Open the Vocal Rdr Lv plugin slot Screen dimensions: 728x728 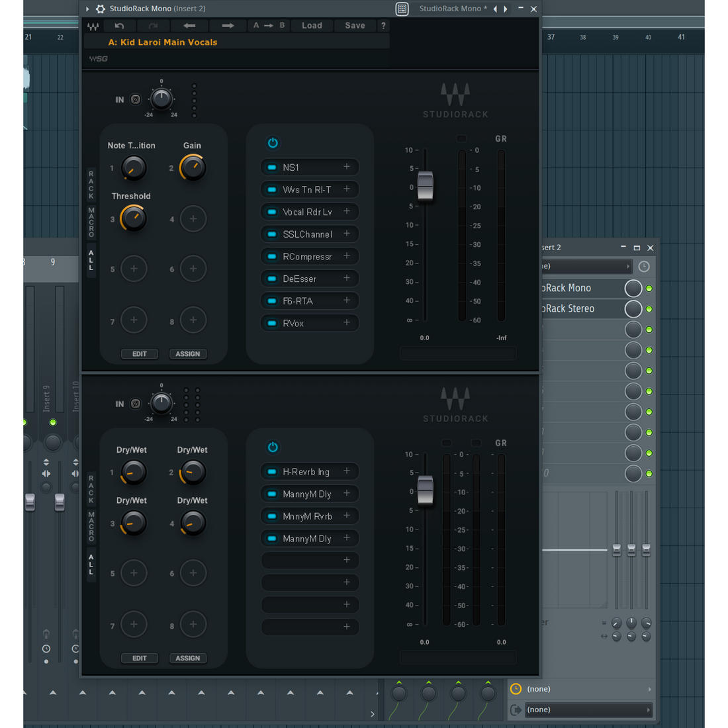coord(307,212)
